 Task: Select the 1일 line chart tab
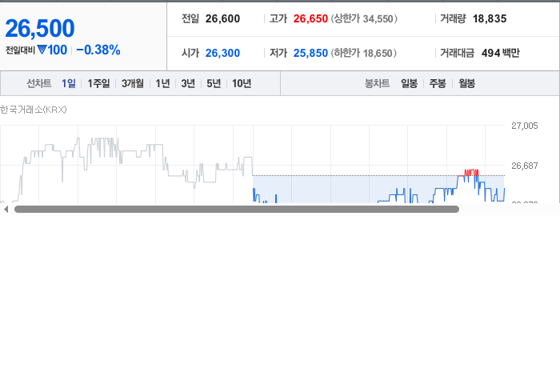pyautogui.click(x=69, y=83)
